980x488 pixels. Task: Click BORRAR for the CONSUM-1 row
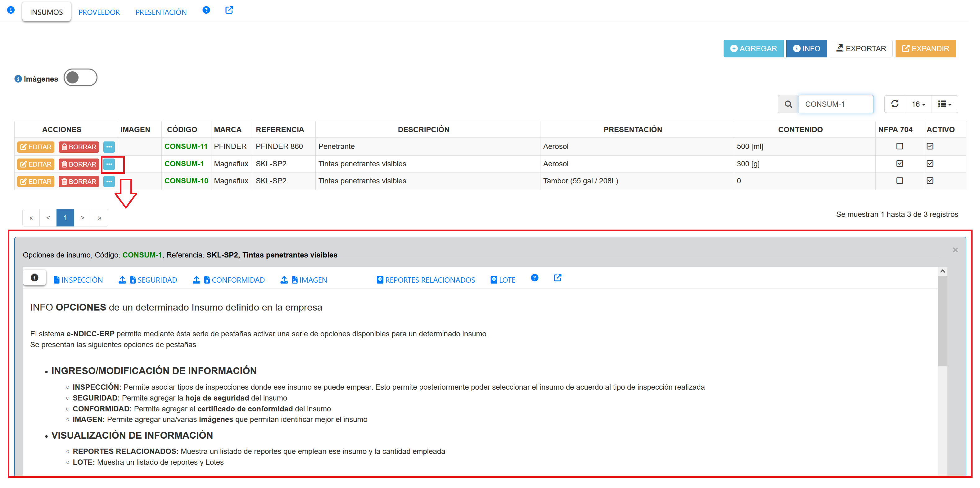point(79,164)
